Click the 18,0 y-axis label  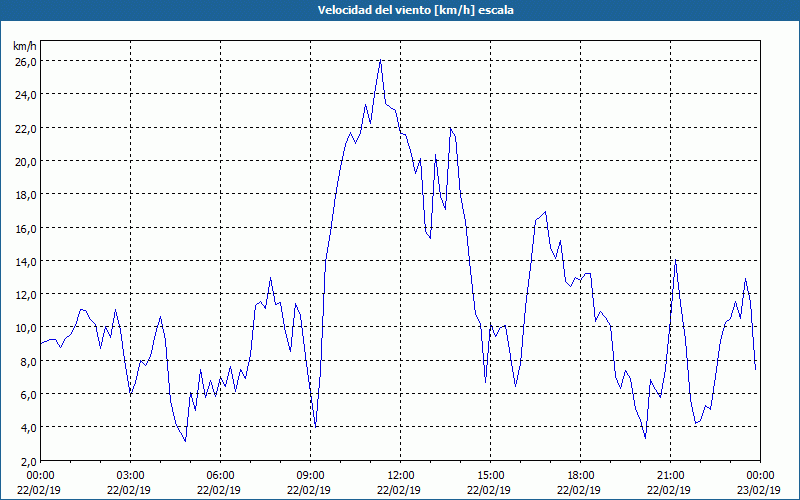[x=26, y=195]
